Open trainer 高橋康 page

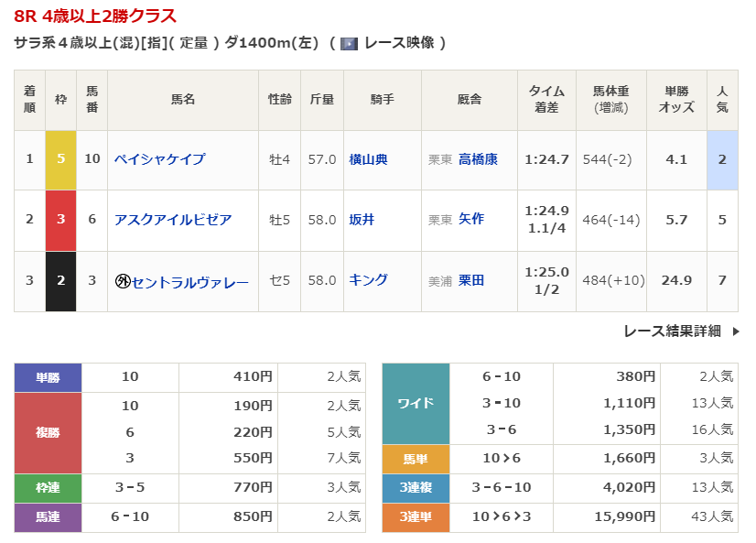(478, 159)
